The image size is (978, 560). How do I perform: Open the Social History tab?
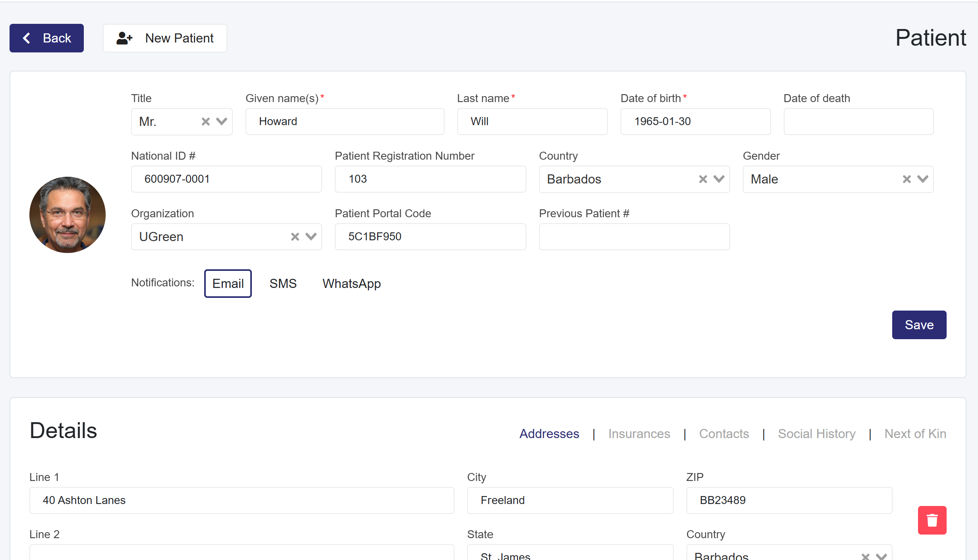point(816,434)
